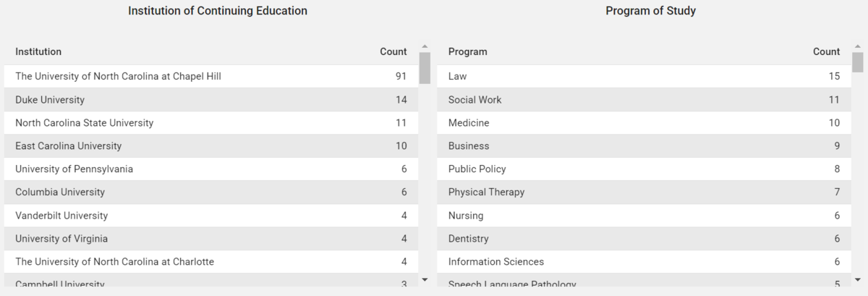Pick the Columbia University row
This screenshot has height=296, width=868.
[211, 193]
